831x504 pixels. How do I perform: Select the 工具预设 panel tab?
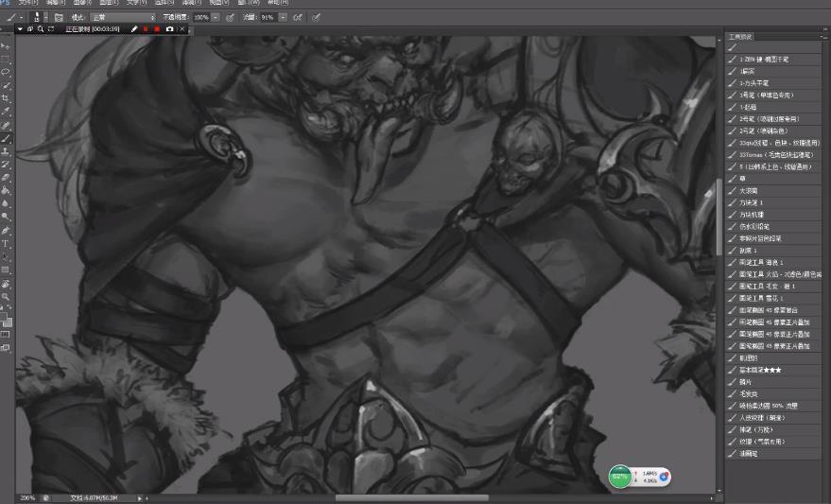740,37
